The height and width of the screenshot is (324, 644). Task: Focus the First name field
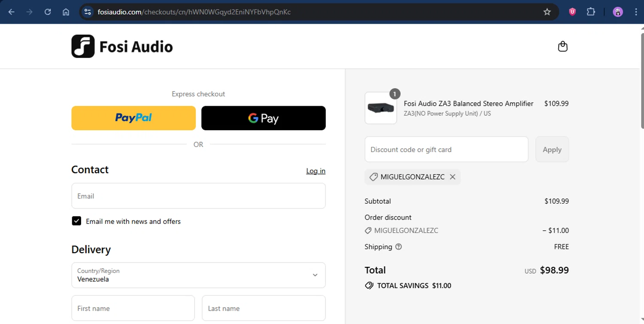pyautogui.click(x=133, y=308)
